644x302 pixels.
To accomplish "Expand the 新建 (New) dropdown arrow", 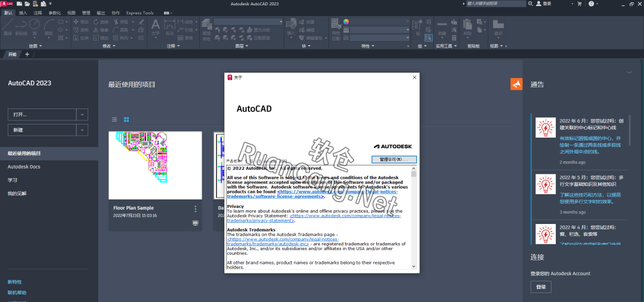I will pyautogui.click(x=82, y=130).
